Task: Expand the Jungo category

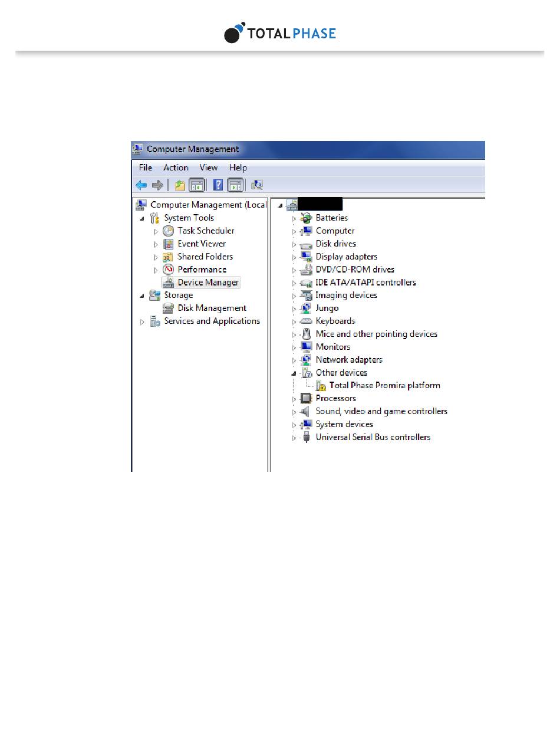Action: (x=294, y=308)
